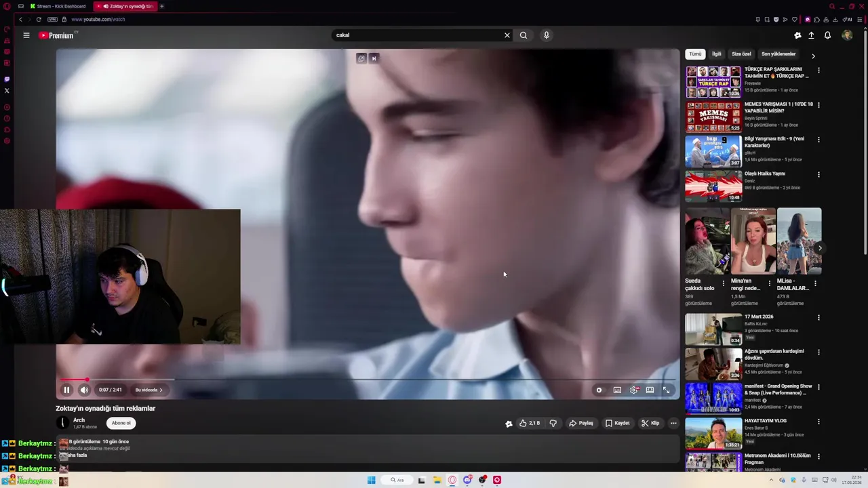Open X (Twitter) in Opera sidebar
The height and width of the screenshot is (488, 868).
click(7, 91)
